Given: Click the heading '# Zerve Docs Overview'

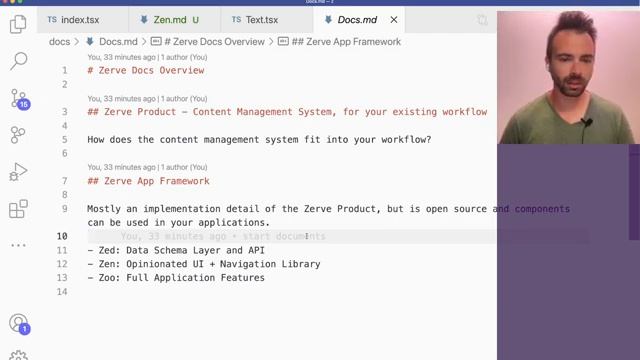Looking at the screenshot, I should pos(146,71).
